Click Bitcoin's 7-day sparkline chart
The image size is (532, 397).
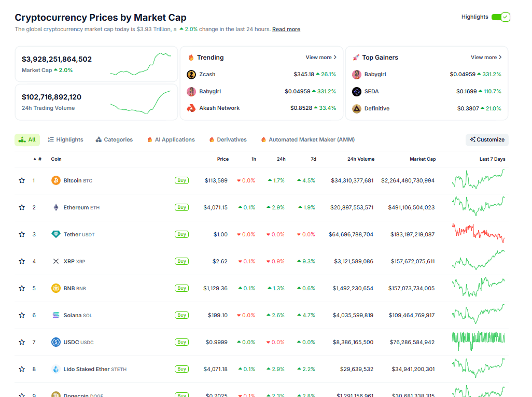click(478, 180)
